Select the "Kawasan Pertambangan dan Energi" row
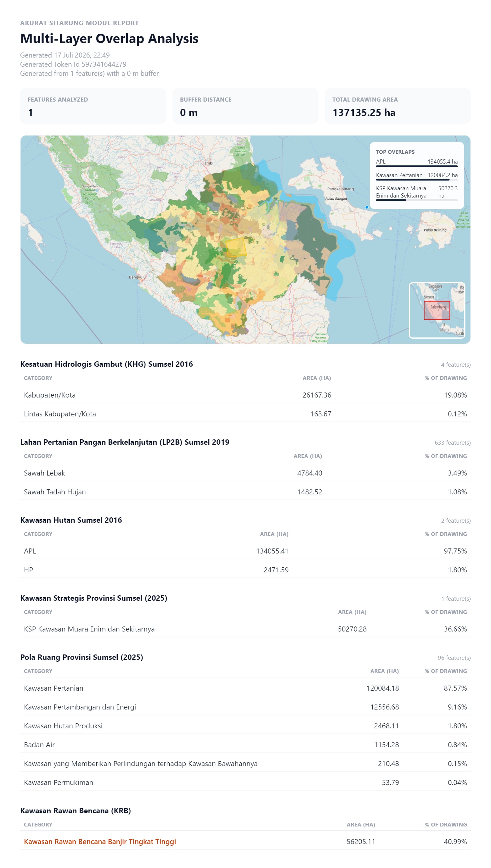 pyautogui.click(x=245, y=707)
